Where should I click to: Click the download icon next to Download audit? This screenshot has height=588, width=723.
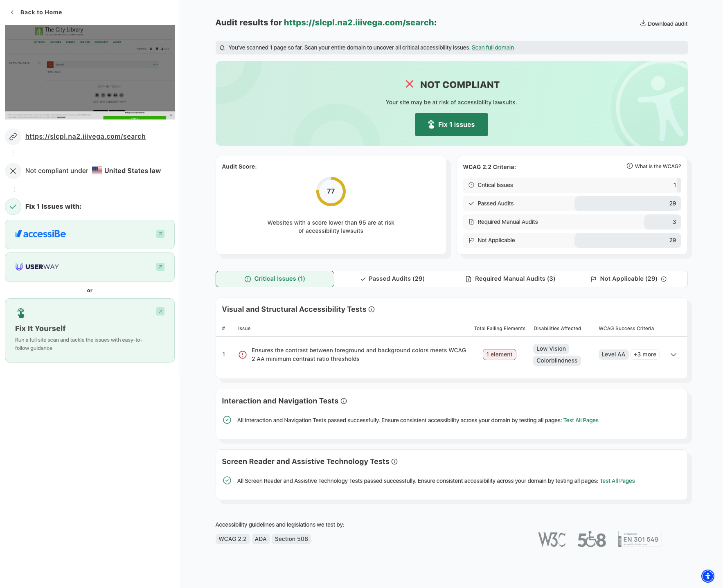pyautogui.click(x=643, y=23)
